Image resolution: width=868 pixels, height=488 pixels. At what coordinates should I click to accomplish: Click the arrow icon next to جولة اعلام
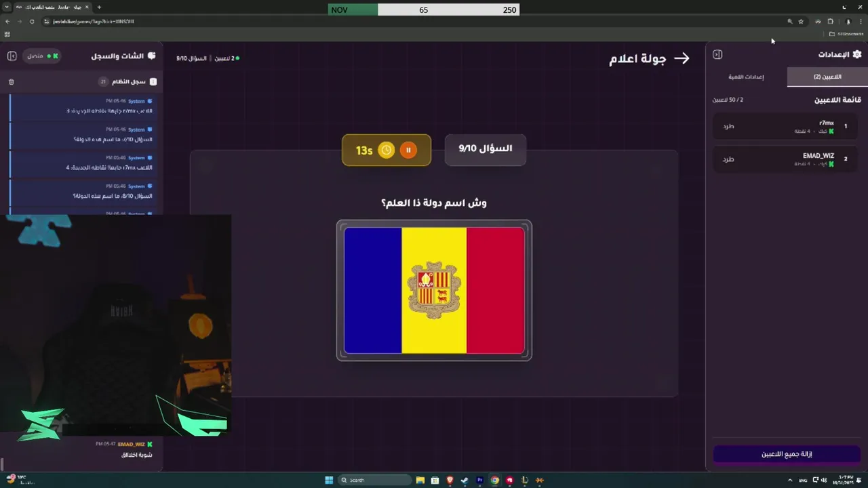[x=682, y=58]
